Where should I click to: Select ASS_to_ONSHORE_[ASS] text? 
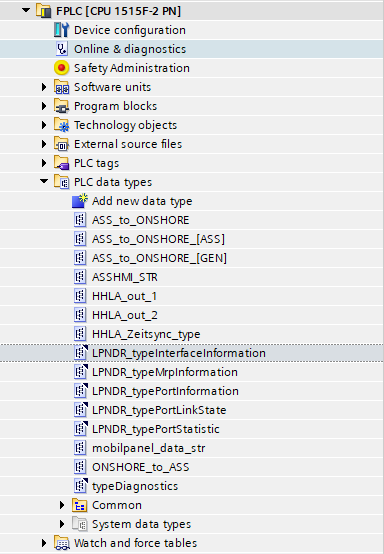(158, 239)
